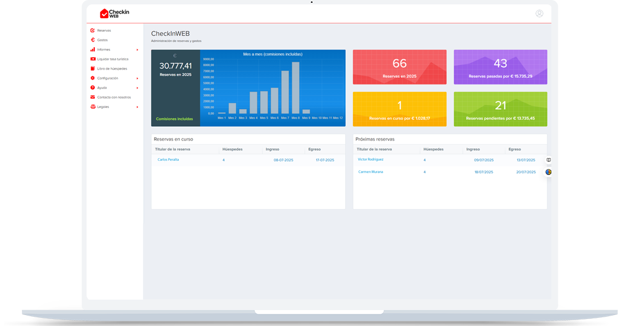
Task: Open the user profile icon top right
Action: 540,14
